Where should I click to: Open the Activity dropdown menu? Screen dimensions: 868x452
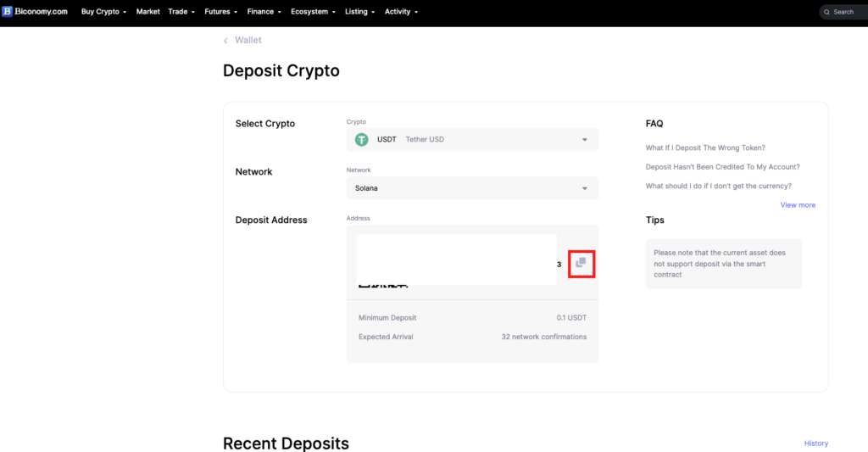tap(401, 12)
